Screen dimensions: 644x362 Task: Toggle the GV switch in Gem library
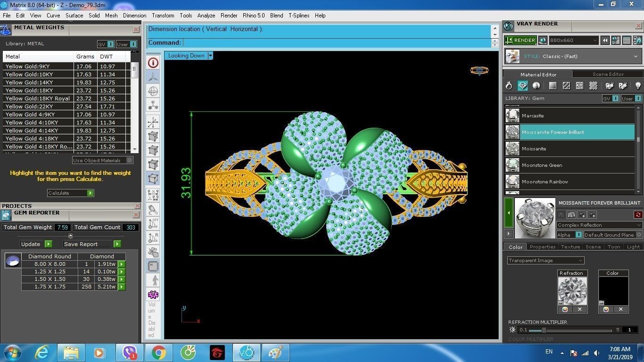(x=611, y=99)
